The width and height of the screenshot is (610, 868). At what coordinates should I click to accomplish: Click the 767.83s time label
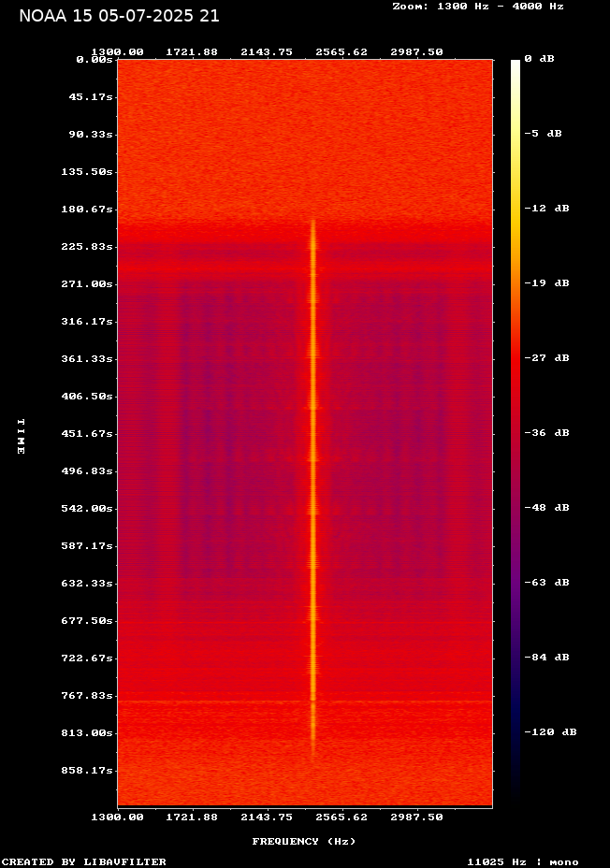[x=87, y=695]
